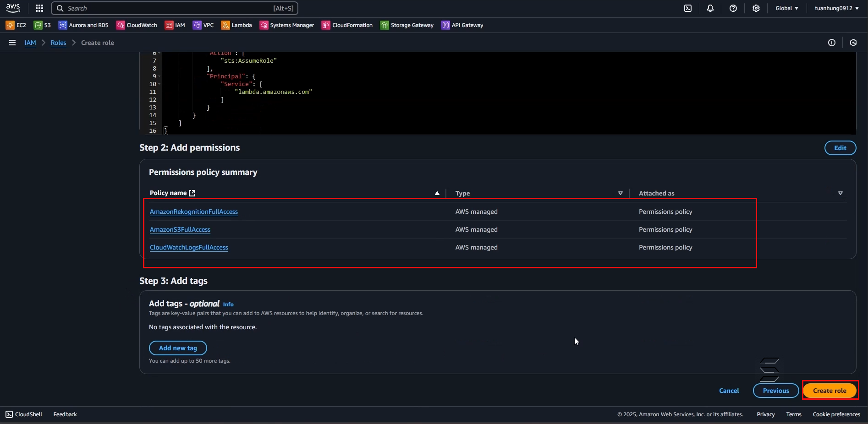
Task: Click Edit button for Step 2
Action: click(x=840, y=148)
